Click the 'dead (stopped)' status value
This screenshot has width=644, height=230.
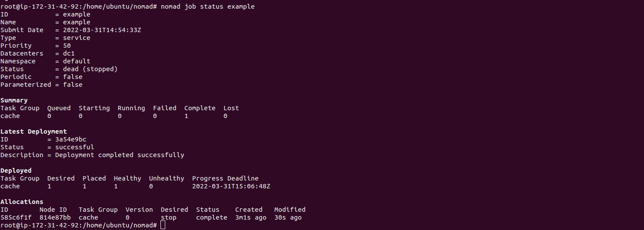[90, 69]
